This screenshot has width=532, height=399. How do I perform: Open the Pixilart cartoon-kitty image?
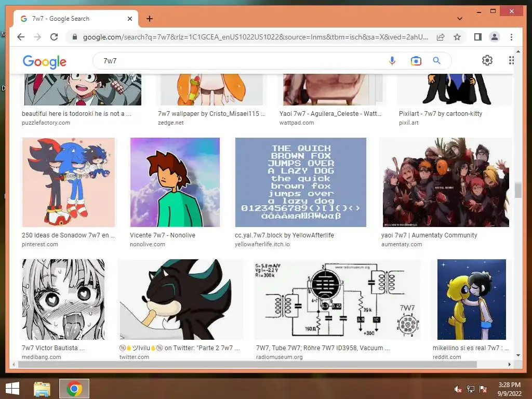click(x=454, y=89)
